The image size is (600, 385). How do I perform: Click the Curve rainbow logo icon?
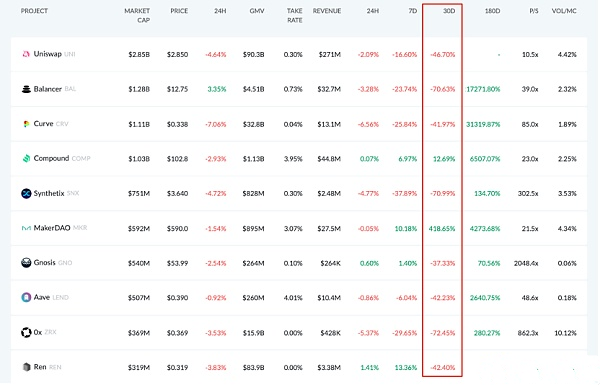(26, 124)
